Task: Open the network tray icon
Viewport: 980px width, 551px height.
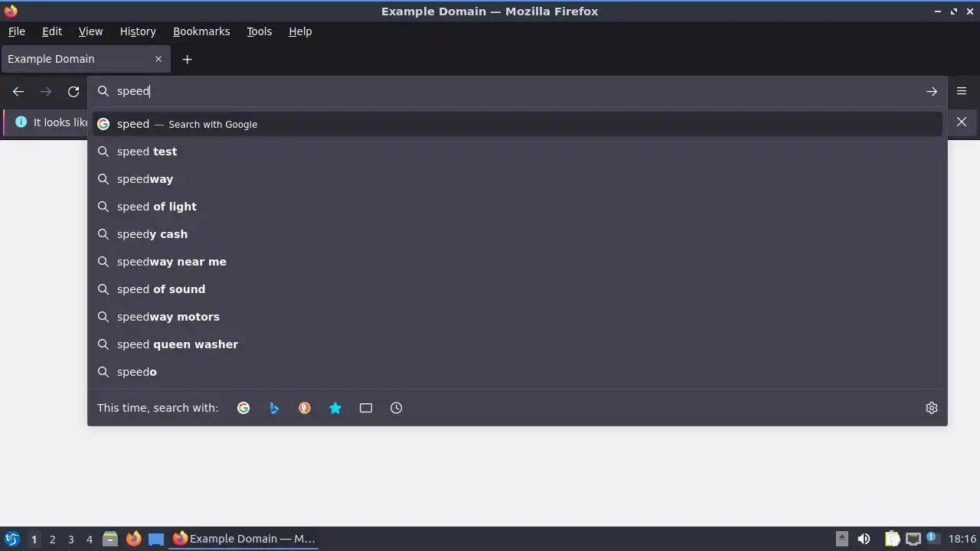Action: click(913, 539)
